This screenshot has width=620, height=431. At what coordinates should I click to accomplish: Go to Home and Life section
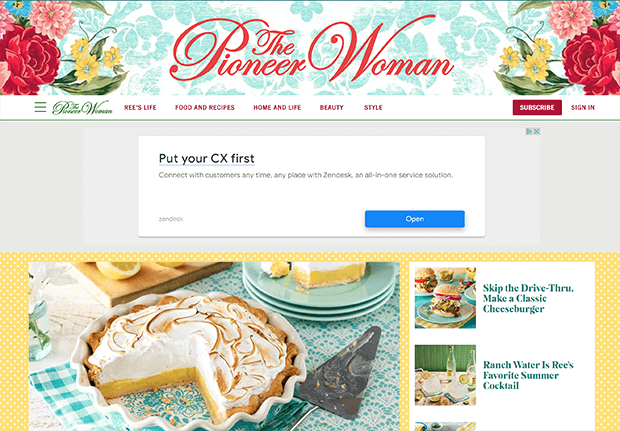point(277,108)
